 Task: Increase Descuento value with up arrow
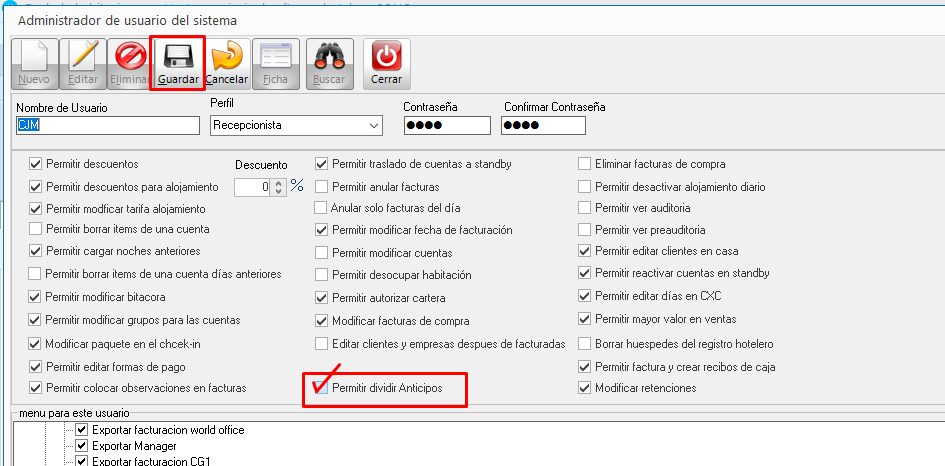(278, 182)
